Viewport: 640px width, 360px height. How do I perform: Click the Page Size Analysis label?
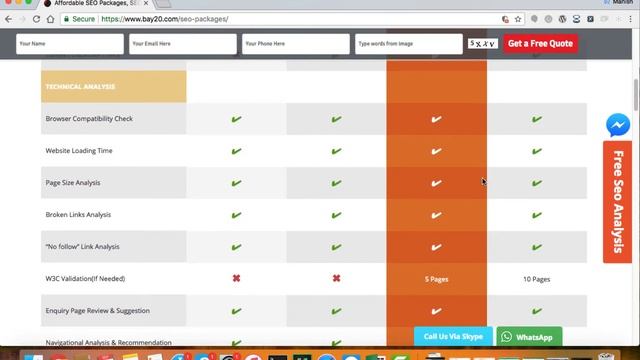(x=73, y=182)
